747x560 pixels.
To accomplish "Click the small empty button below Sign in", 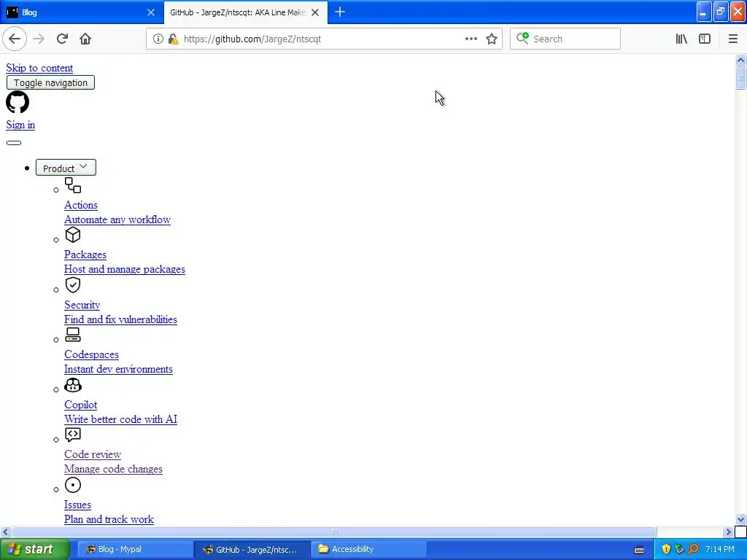I will (x=14, y=143).
